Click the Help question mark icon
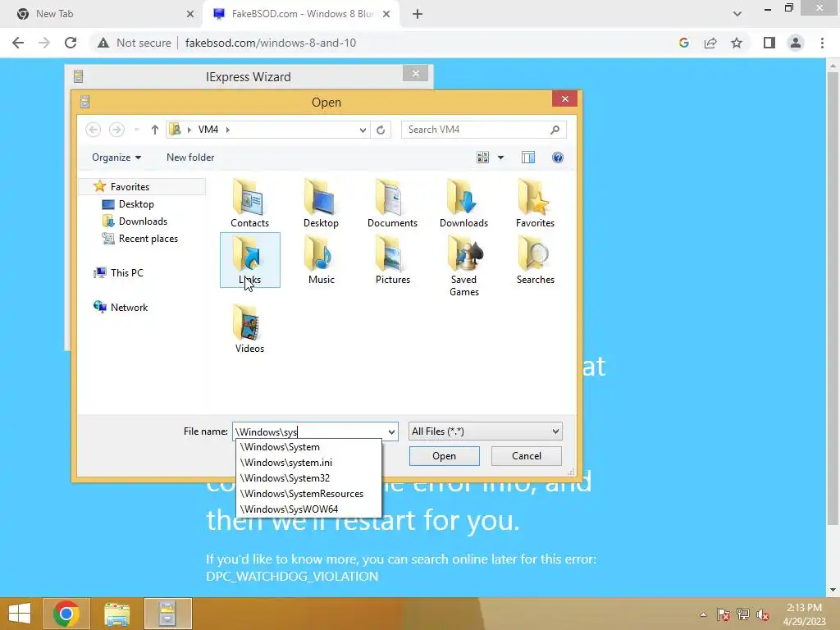This screenshot has width=840, height=630. click(x=558, y=157)
